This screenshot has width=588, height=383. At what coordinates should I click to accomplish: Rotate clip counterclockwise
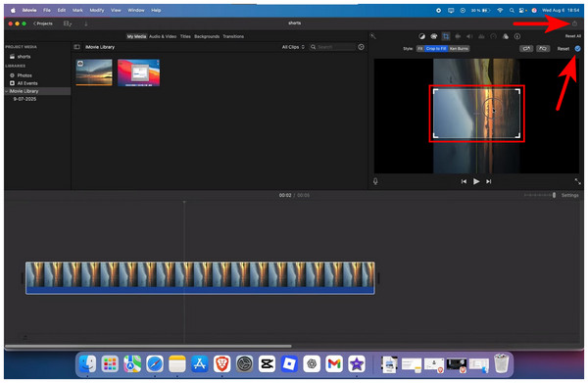tap(526, 48)
